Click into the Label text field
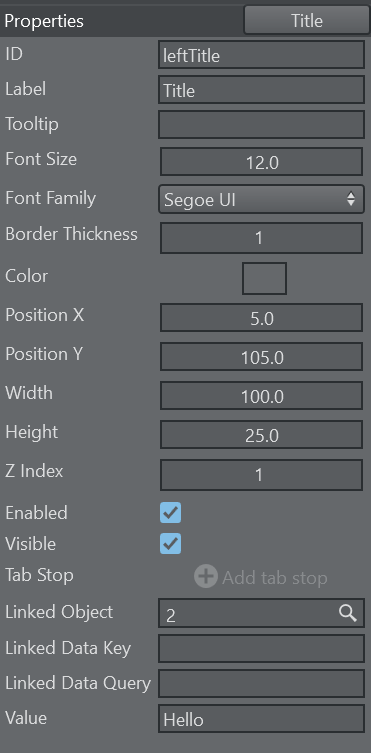 261,90
